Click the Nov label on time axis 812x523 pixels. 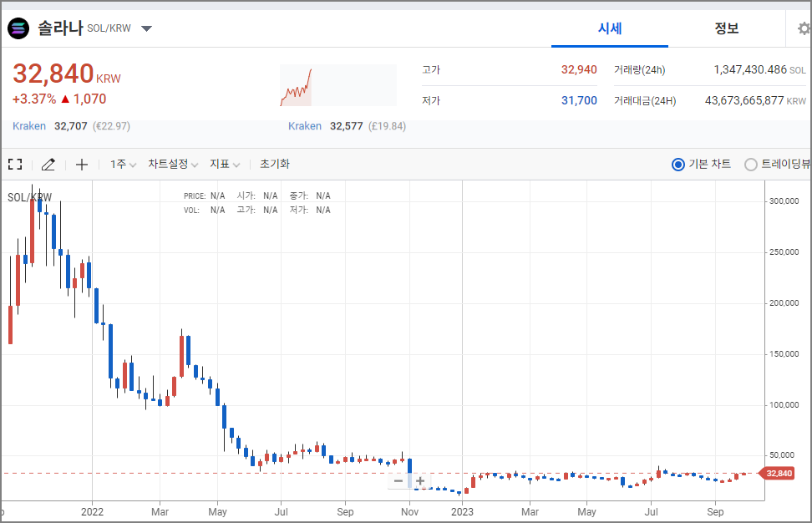point(409,511)
